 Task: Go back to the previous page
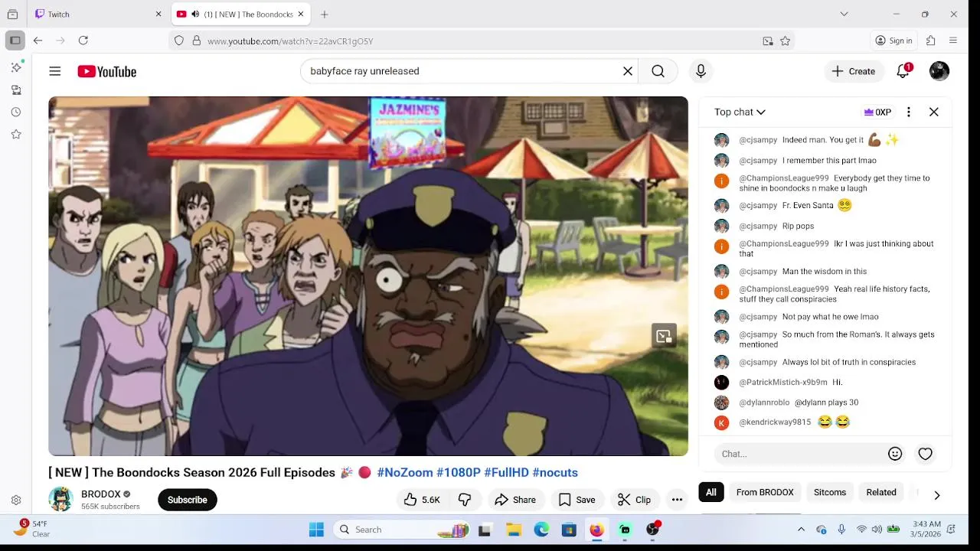38,41
